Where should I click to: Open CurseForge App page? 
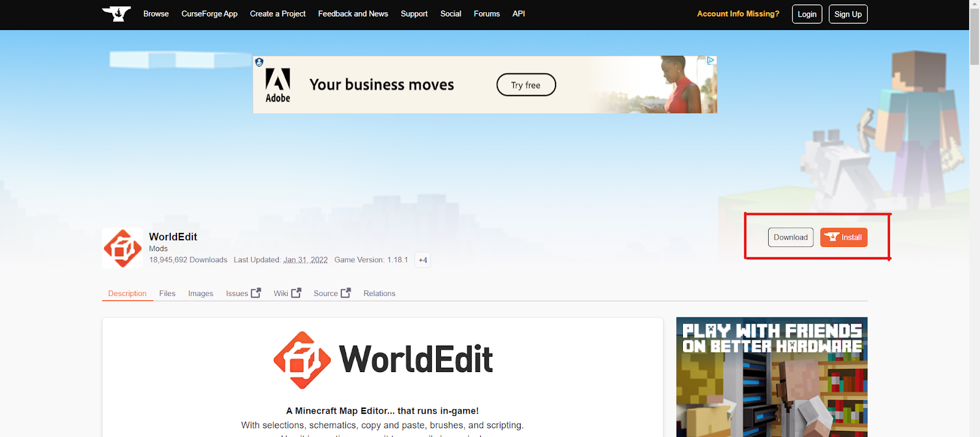pyautogui.click(x=209, y=13)
